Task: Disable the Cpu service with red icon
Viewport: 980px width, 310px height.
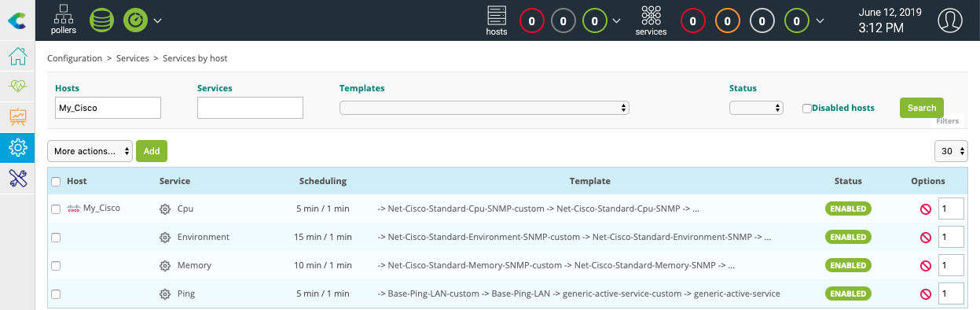Action: point(926,209)
